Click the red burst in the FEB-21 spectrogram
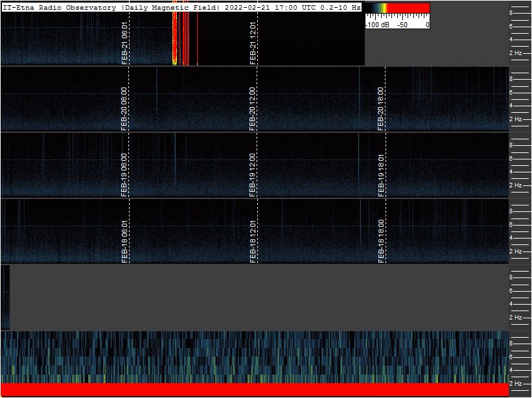This screenshot has height=398, width=532. (181, 38)
